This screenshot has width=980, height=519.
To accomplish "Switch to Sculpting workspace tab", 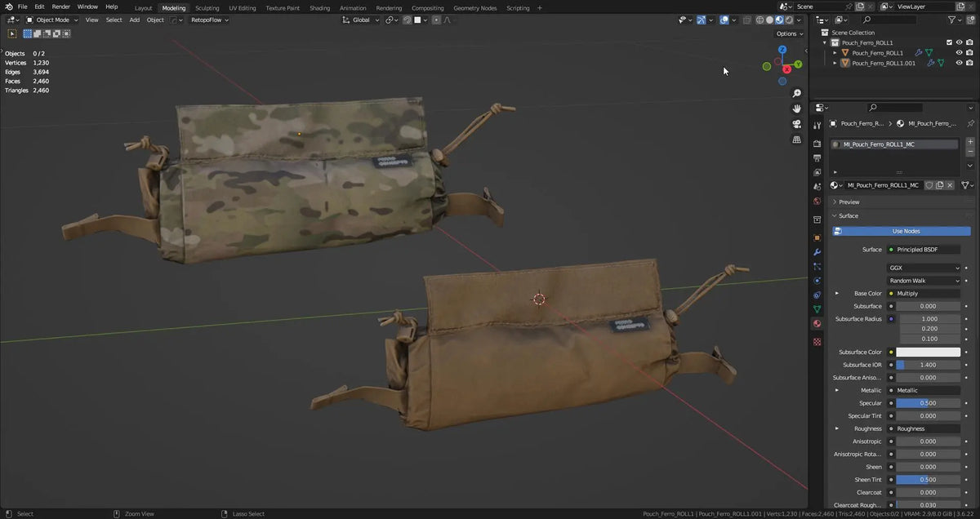I will [x=207, y=7].
